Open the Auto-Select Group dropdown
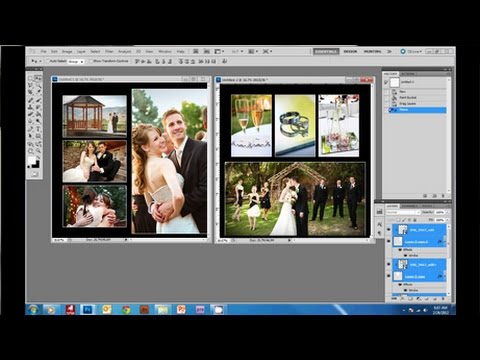The width and height of the screenshot is (480, 360). [x=76, y=61]
